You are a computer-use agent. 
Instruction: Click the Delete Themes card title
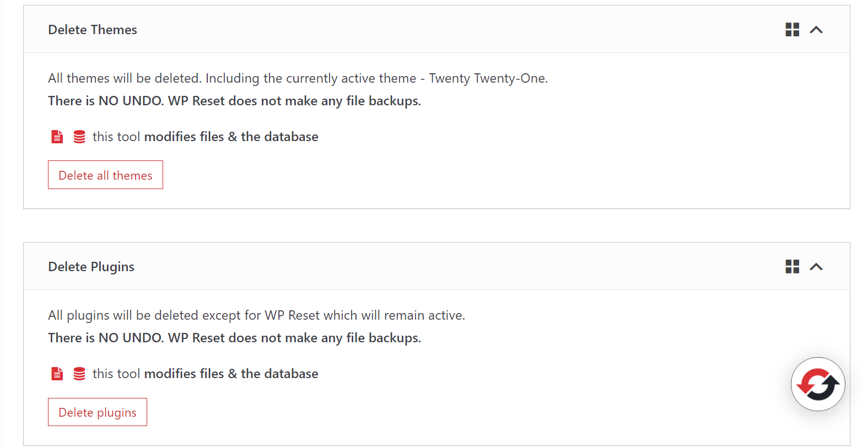(93, 30)
